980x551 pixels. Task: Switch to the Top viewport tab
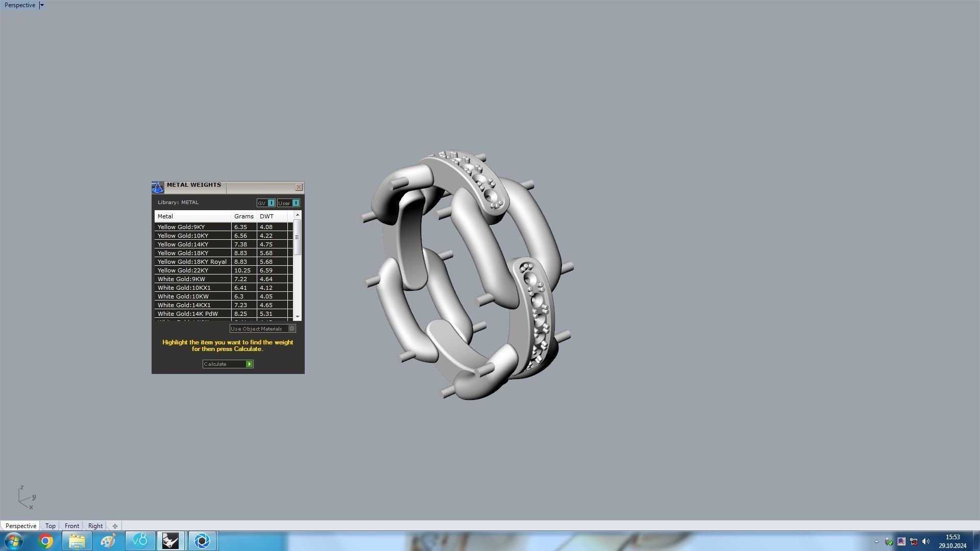pos(50,526)
